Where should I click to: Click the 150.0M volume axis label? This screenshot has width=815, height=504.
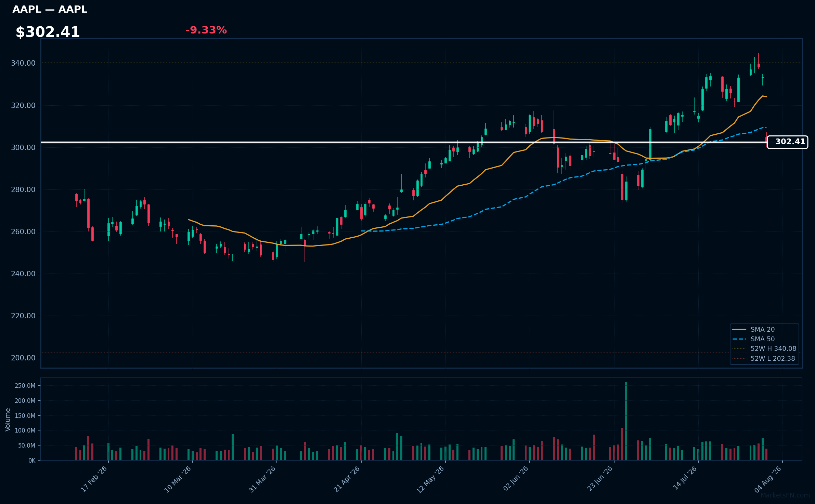tap(25, 416)
